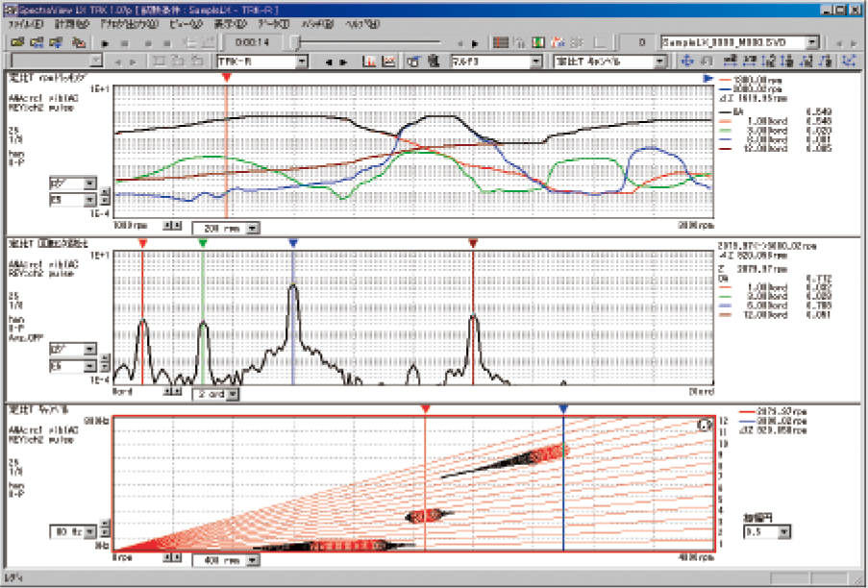This screenshot has width=868, height=588.
Task: Open the 定比T キャンベル dropdown in the toolbar
Action: 610,61
